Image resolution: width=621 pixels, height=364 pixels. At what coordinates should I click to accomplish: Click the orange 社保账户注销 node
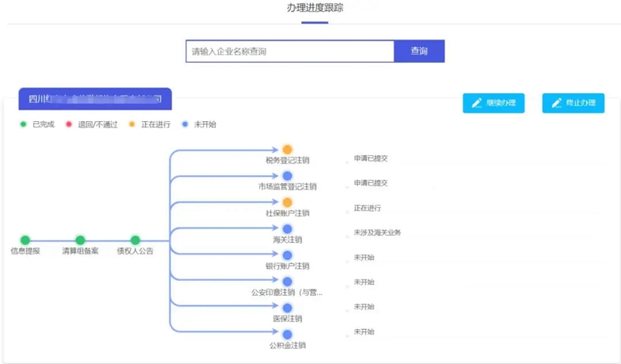point(287,203)
